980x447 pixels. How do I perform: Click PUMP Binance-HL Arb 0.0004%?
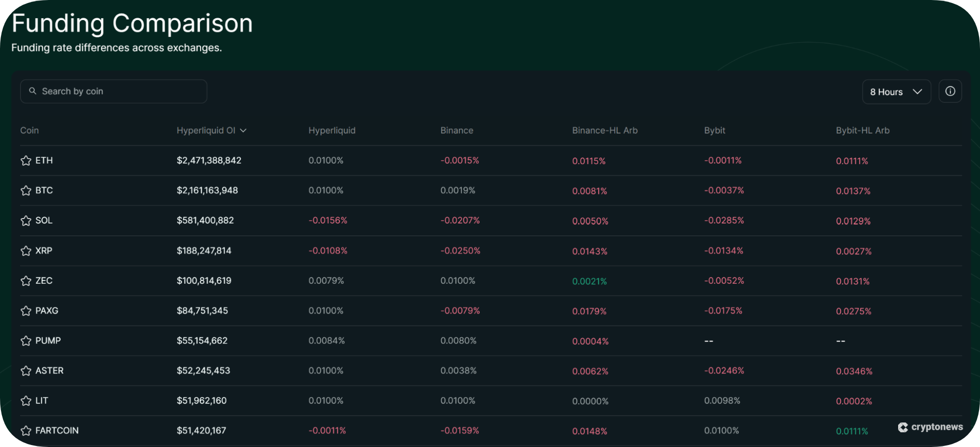click(590, 341)
